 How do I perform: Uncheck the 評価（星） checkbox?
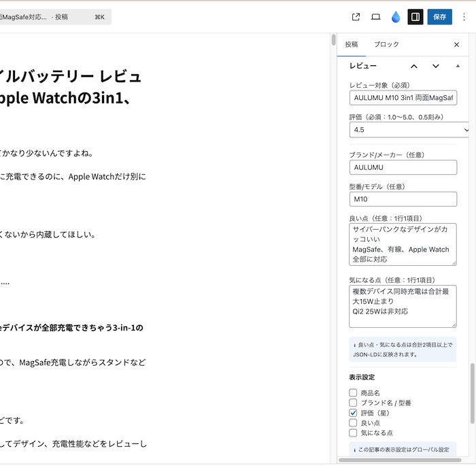[353, 413]
